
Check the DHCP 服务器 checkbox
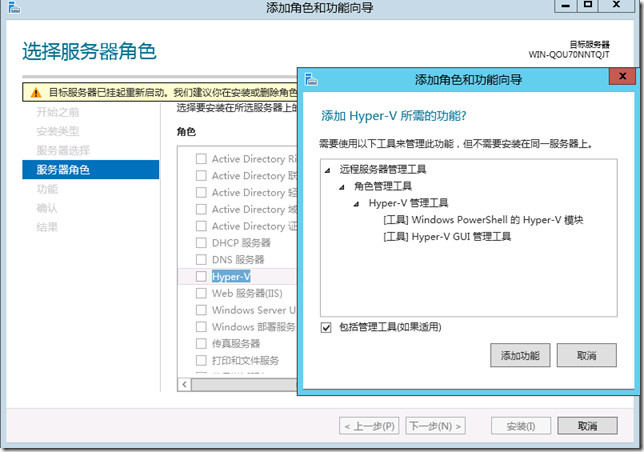coord(201,243)
